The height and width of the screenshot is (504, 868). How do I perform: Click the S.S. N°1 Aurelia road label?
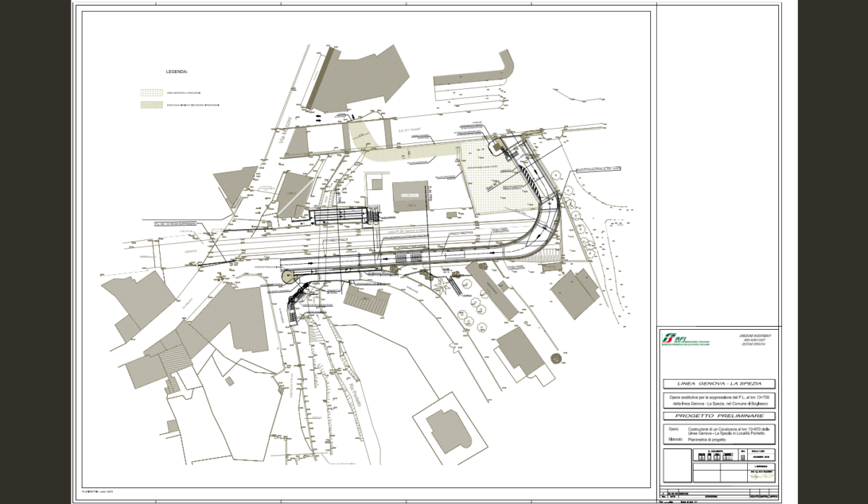[x=409, y=131]
